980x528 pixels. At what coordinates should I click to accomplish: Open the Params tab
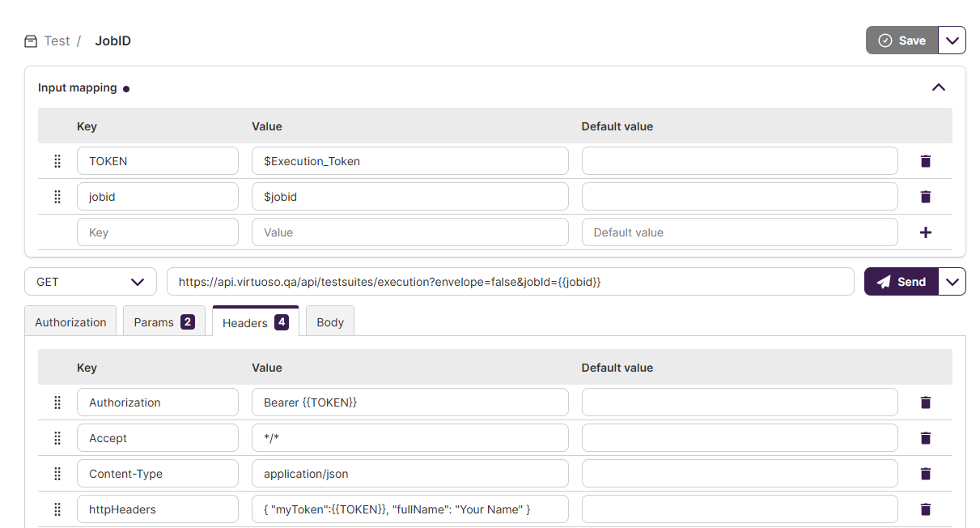click(163, 322)
